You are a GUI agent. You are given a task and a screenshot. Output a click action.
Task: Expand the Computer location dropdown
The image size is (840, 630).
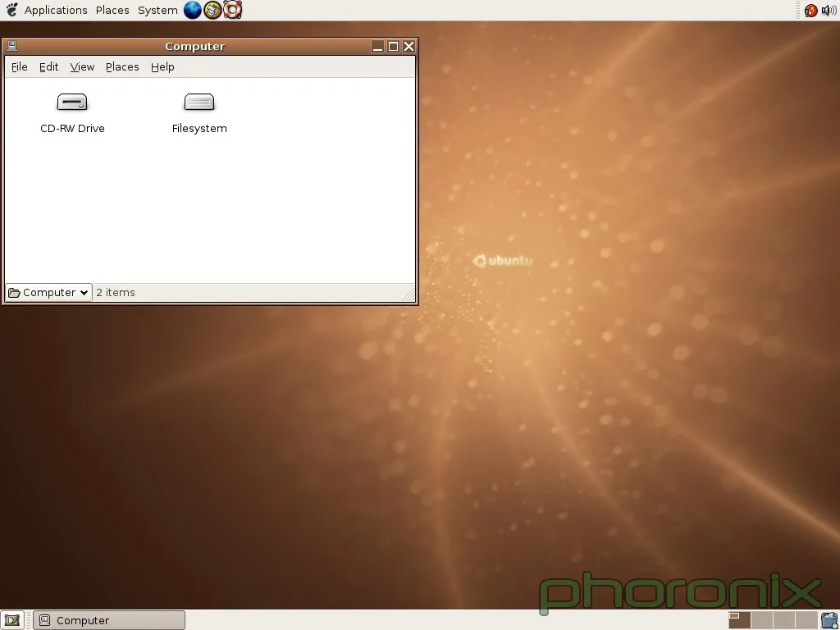coord(48,293)
